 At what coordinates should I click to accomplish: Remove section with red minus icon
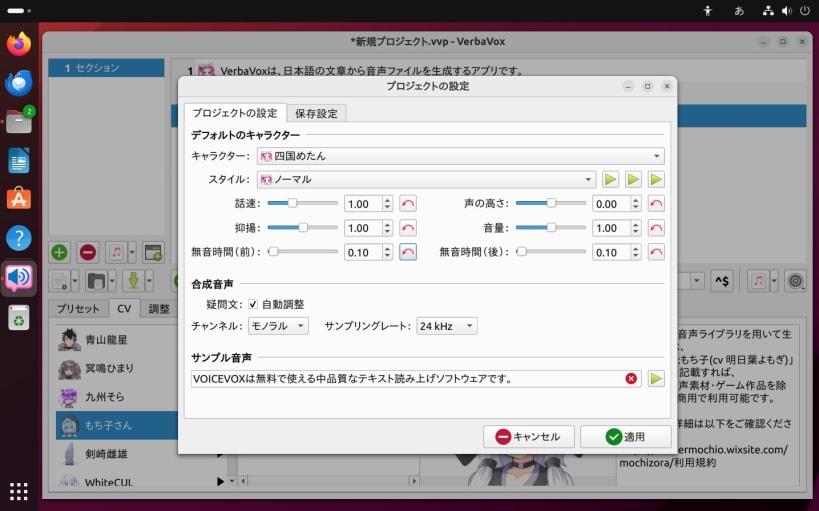(x=88, y=252)
